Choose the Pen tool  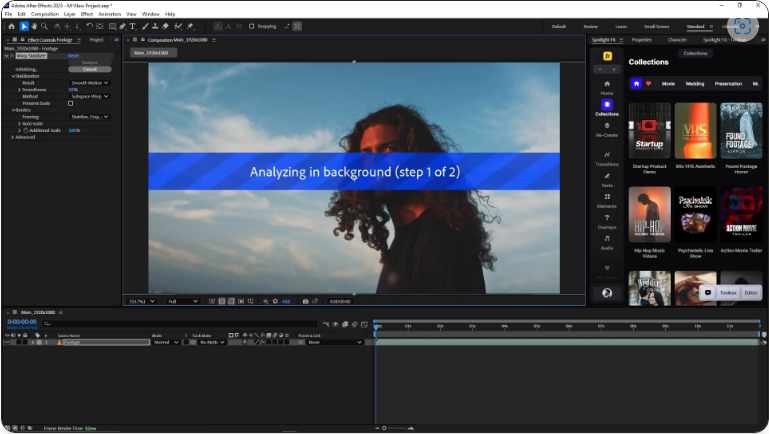pos(122,26)
